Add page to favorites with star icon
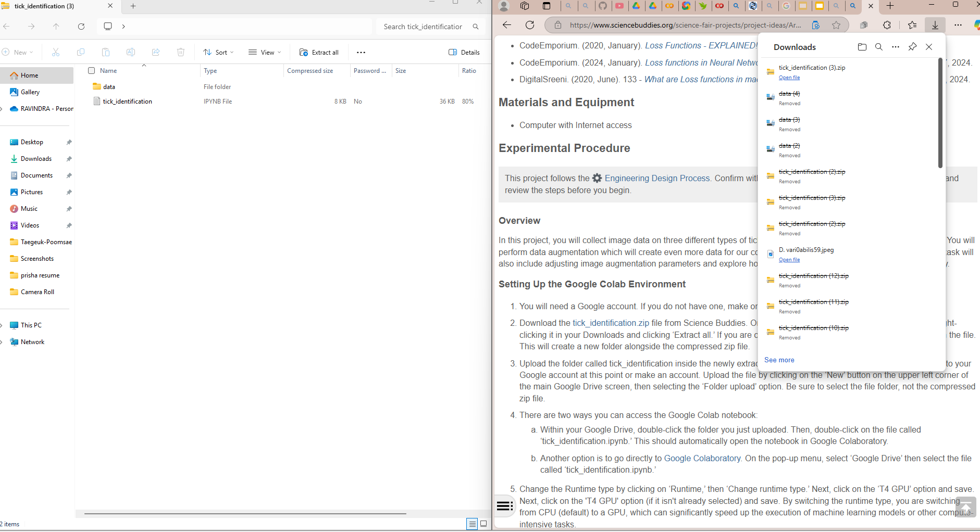 pos(836,25)
